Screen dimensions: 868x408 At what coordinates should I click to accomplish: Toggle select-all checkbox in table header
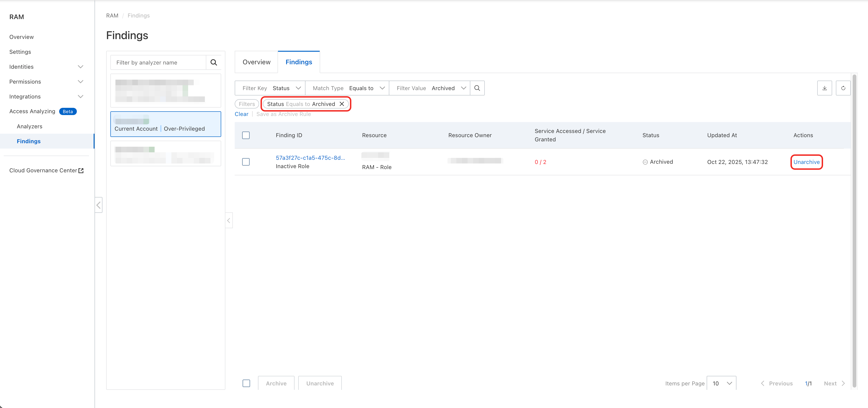pos(246,135)
